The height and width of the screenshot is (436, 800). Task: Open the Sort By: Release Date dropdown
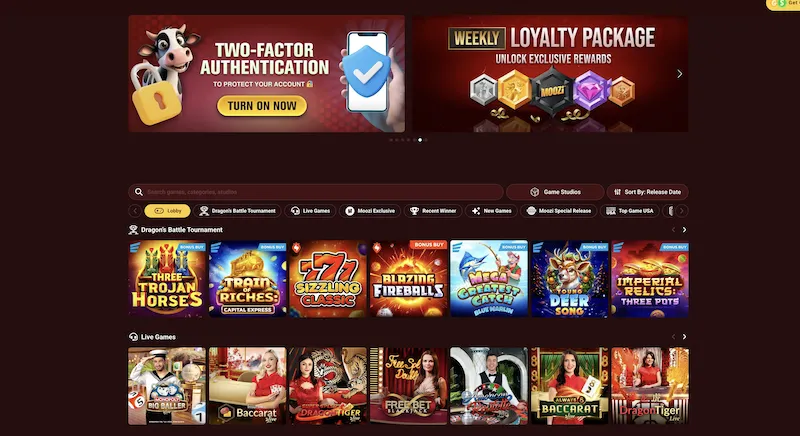click(647, 192)
